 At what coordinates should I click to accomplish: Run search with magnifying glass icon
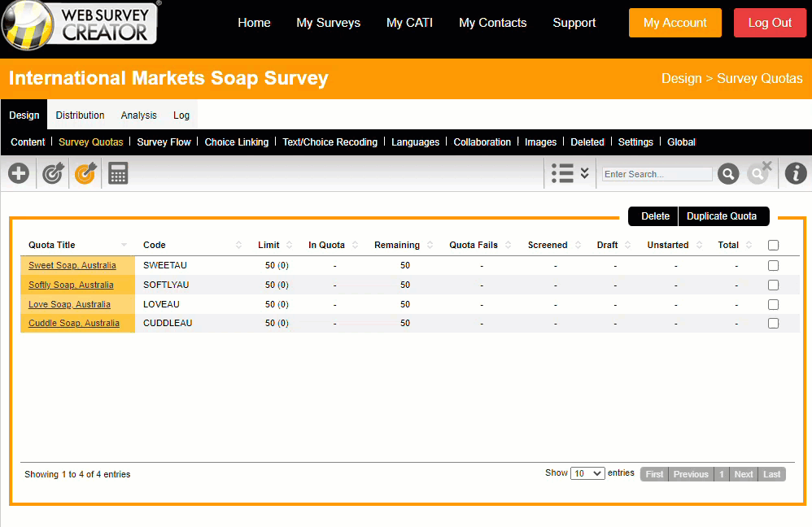tap(728, 173)
